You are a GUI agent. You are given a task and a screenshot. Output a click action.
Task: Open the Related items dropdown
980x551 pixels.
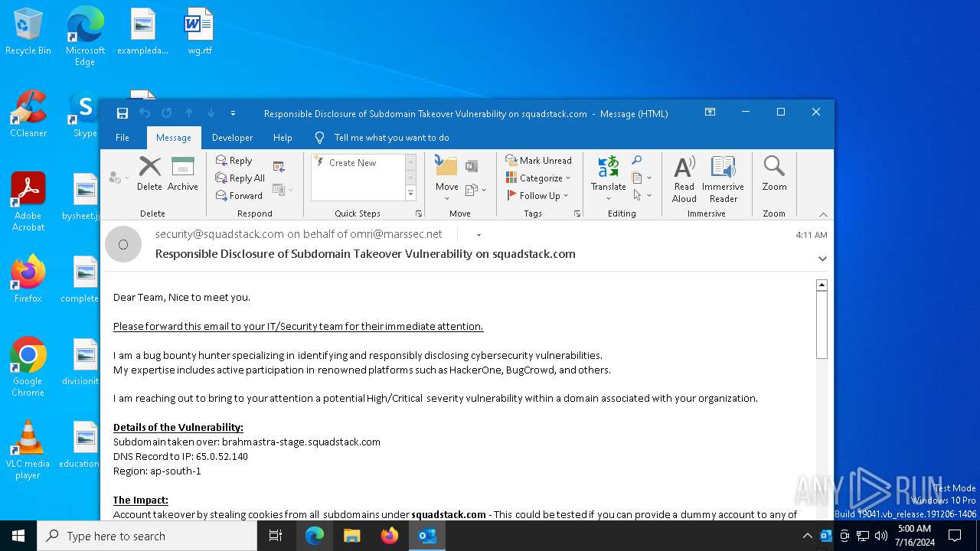pyautogui.click(x=642, y=178)
